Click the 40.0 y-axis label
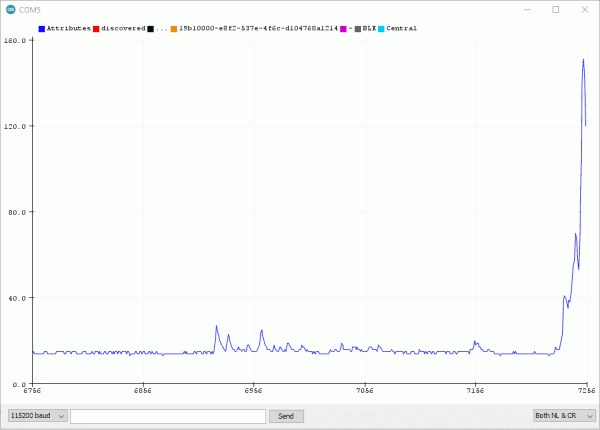600x430 pixels. 17,298
